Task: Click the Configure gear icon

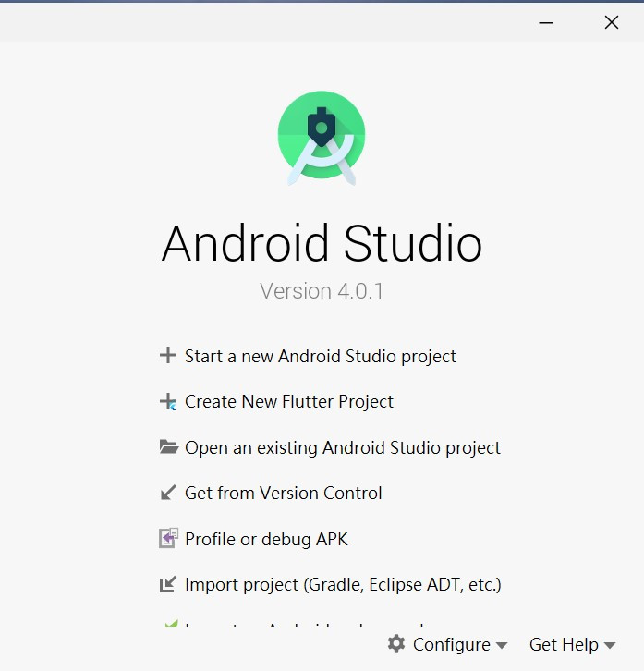Action: pyautogui.click(x=396, y=643)
